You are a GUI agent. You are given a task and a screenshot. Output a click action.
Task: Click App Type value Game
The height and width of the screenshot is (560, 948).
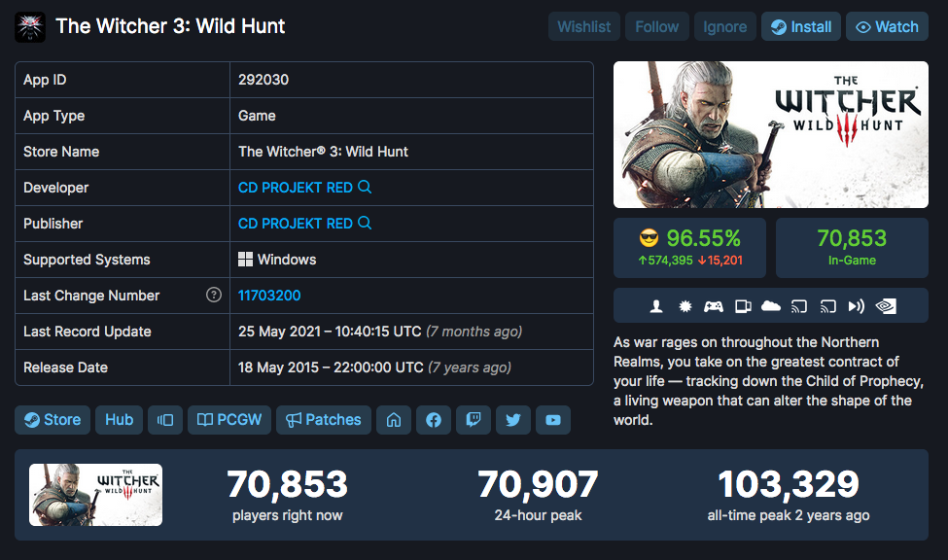click(x=257, y=116)
